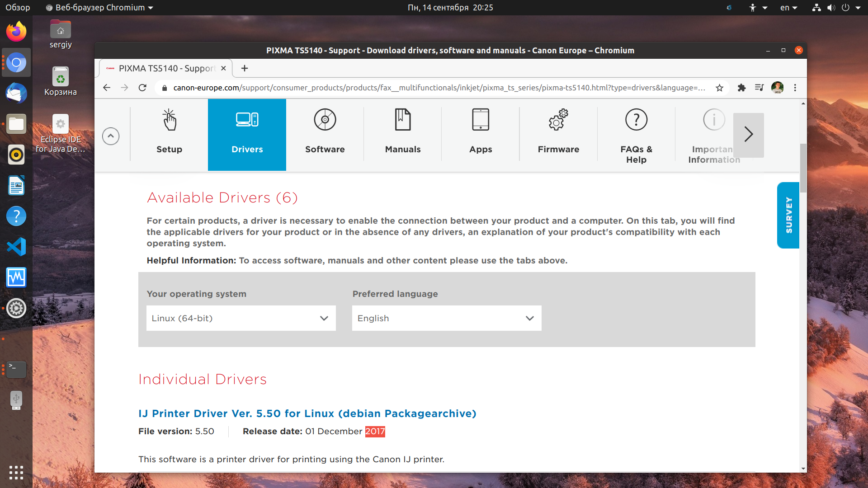Open the Firmware gears icon
This screenshot has height=488, width=868.
(x=558, y=120)
